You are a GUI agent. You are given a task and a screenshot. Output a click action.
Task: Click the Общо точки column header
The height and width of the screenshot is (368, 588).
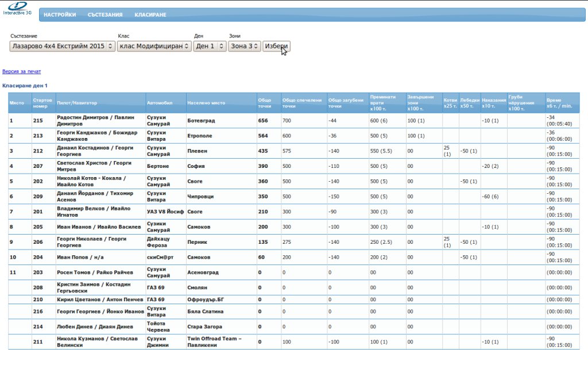coord(265,103)
